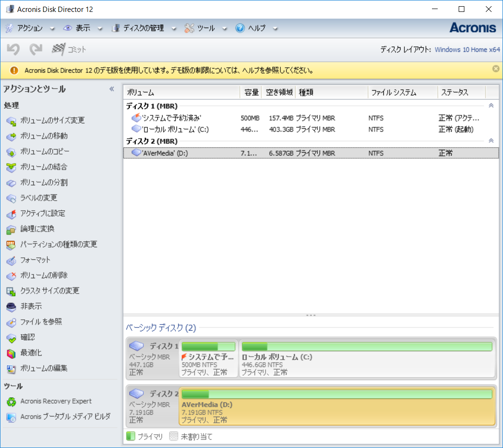The image size is (503, 448).
Task: Click the redo arrow in the toolbar
Action: tap(36, 50)
